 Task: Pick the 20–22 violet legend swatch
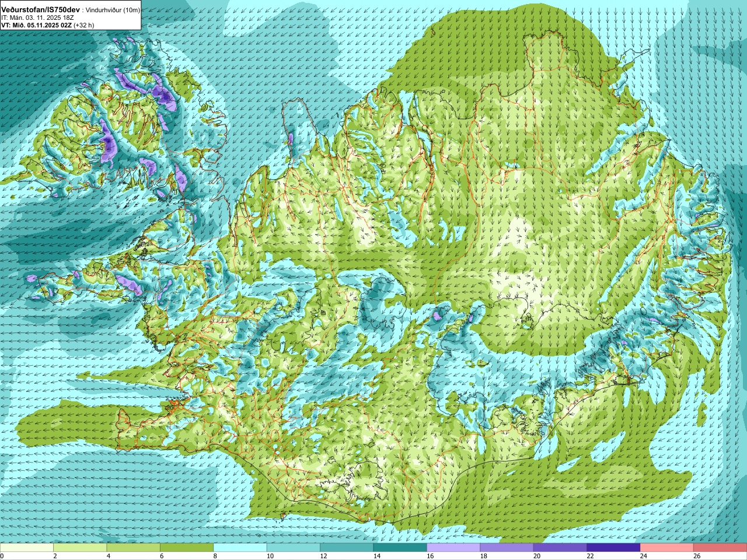(x=560, y=548)
